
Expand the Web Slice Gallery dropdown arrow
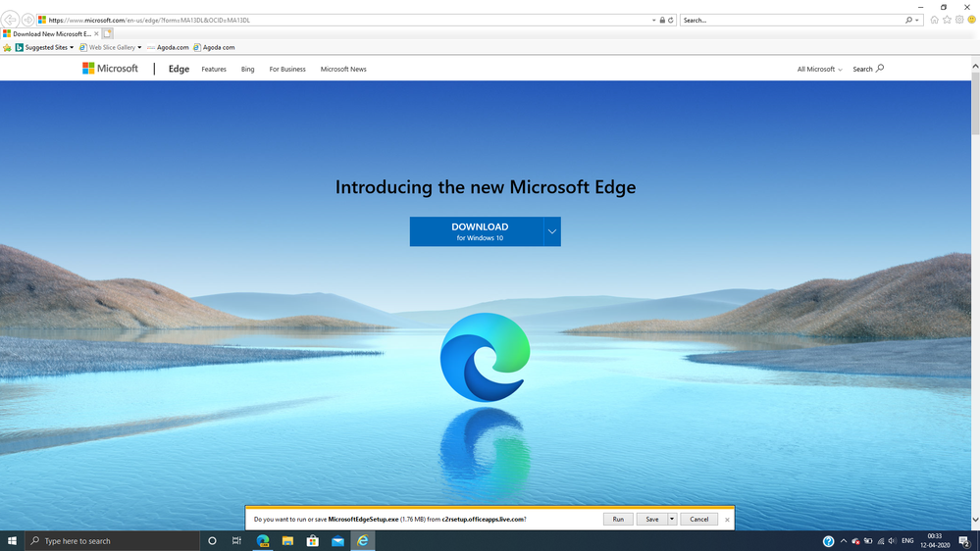139,47
